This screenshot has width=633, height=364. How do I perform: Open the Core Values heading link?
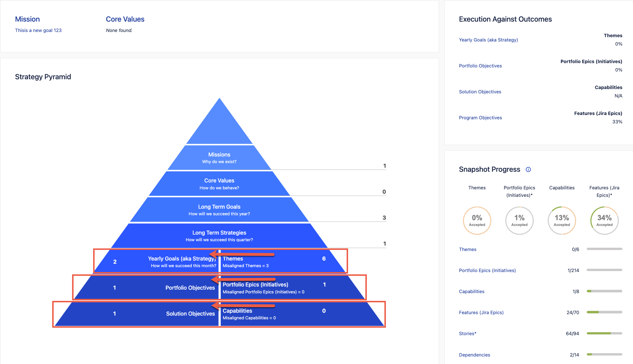point(125,19)
